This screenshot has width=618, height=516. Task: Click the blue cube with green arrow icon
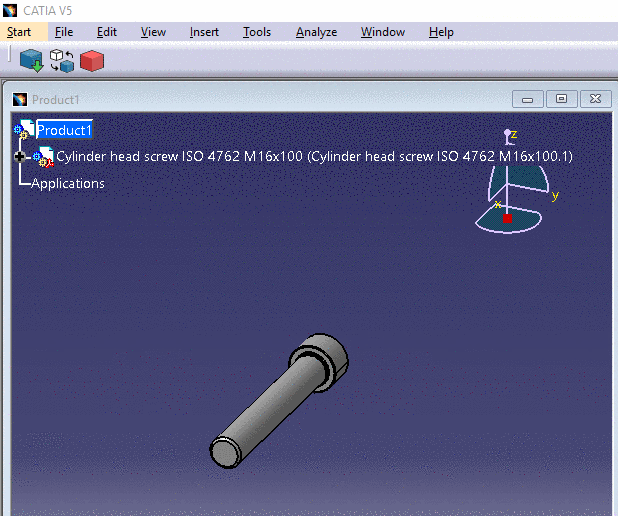pyautogui.click(x=31, y=61)
